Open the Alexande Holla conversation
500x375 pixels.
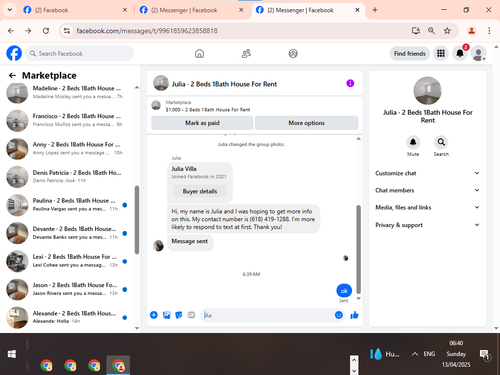67,317
